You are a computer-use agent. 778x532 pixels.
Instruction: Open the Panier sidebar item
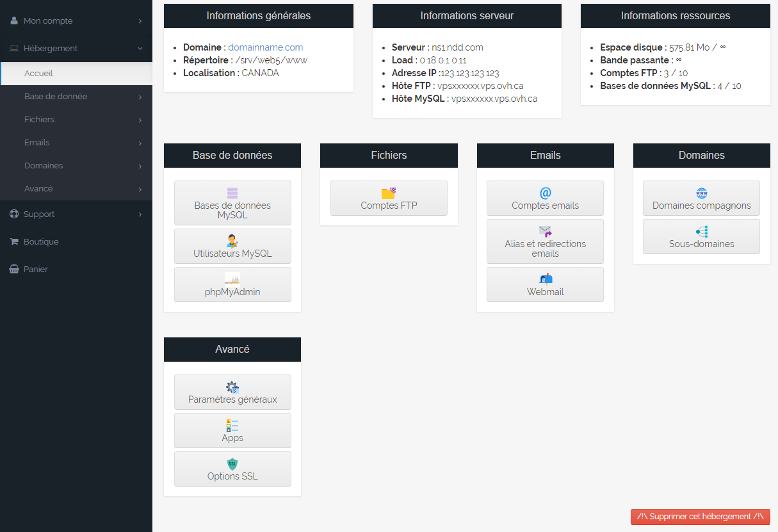[36, 270]
